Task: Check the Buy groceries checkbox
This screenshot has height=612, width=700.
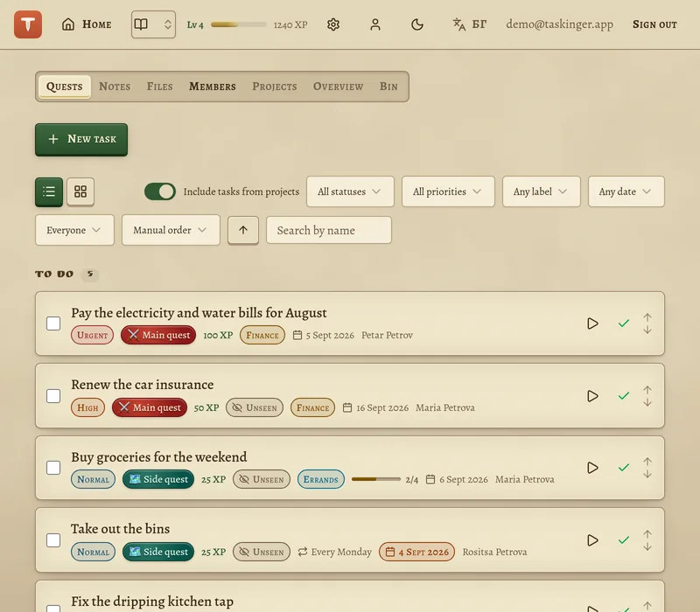Action: tap(53, 468)
